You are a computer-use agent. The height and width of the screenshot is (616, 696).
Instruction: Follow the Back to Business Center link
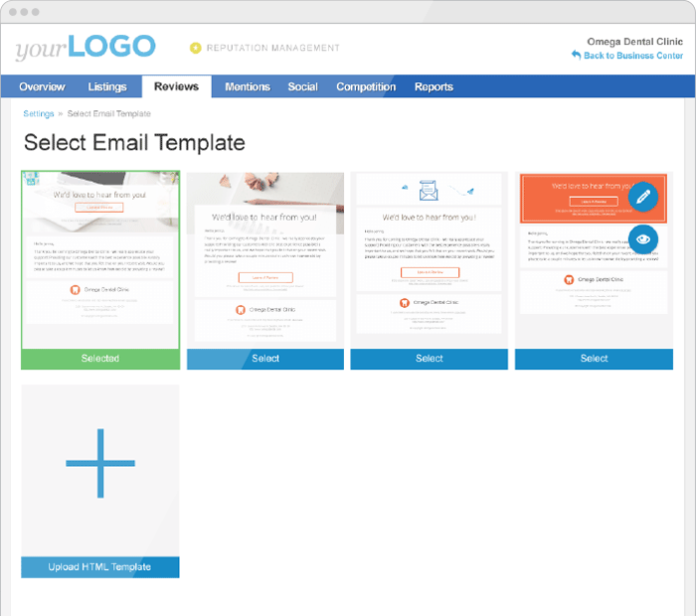coord(633,56)
